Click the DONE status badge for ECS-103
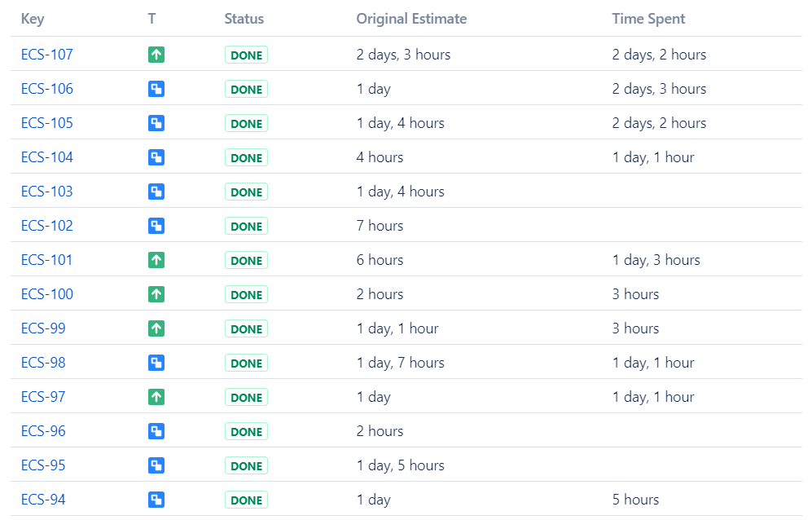Screen dimensions: 812x520 246,192
